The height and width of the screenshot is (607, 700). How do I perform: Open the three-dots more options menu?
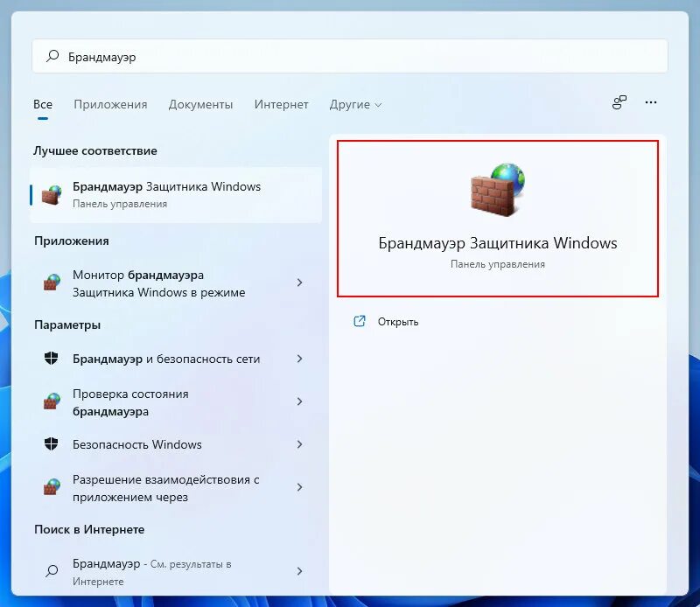651,102
